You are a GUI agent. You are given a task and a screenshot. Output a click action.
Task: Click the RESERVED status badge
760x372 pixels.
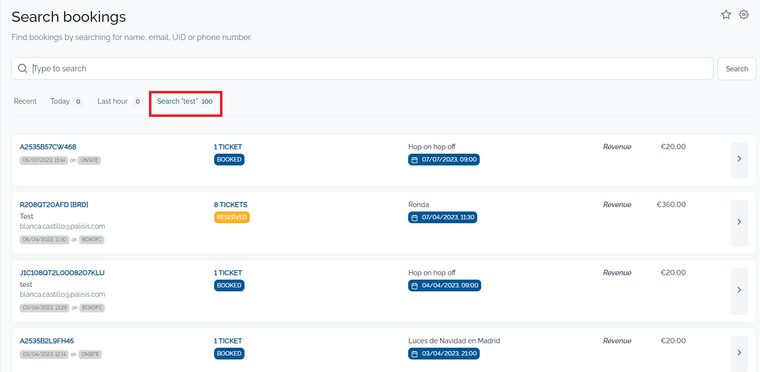[x=232, y=217]
